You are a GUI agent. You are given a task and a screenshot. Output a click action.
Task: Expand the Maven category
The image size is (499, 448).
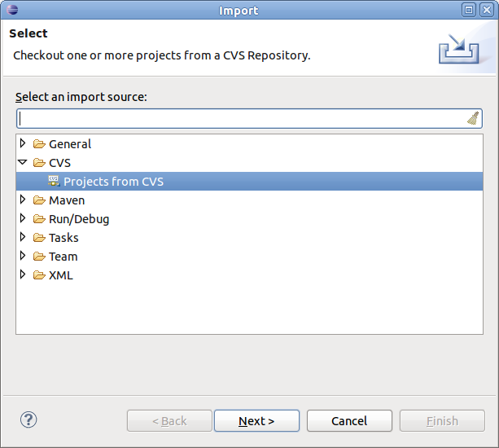click(x=23, y=200)
